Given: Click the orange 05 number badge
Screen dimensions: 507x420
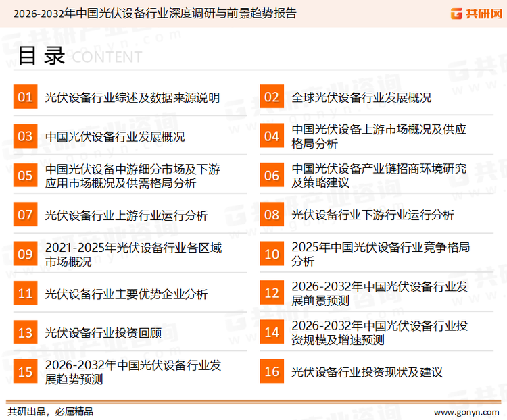Looking at the screenshot, I should point(25,175).
